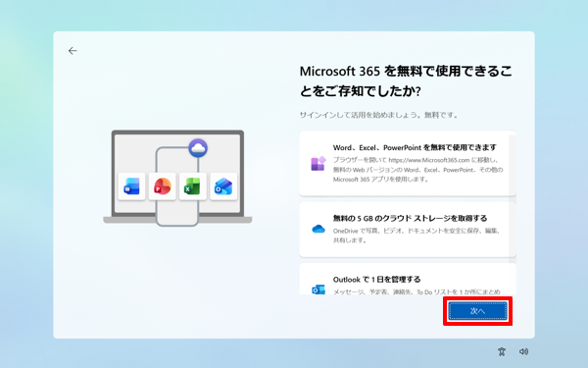The height and width of the screenshot is (368, 588).
Task: Click the laptop illustration image
Action: point(177,178)
